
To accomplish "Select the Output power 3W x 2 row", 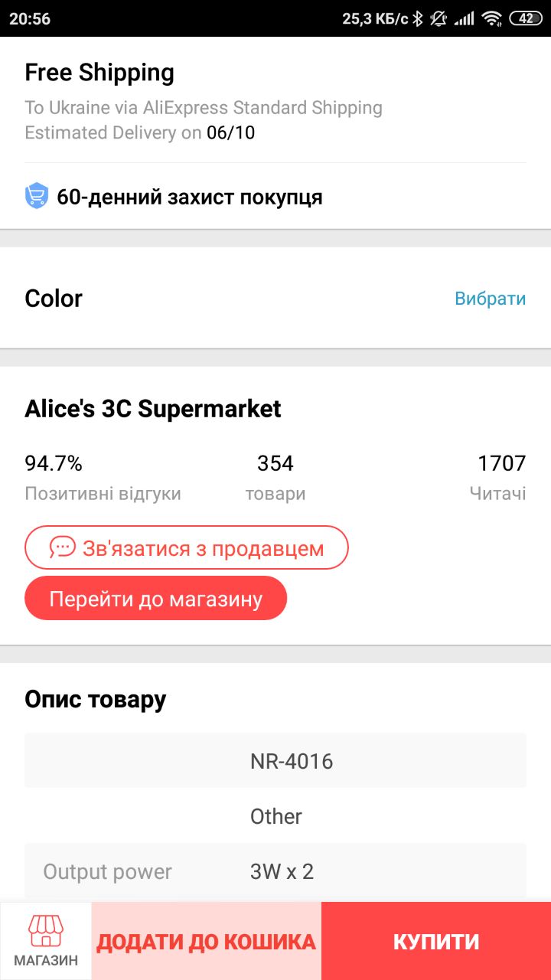I will point(275,871).
